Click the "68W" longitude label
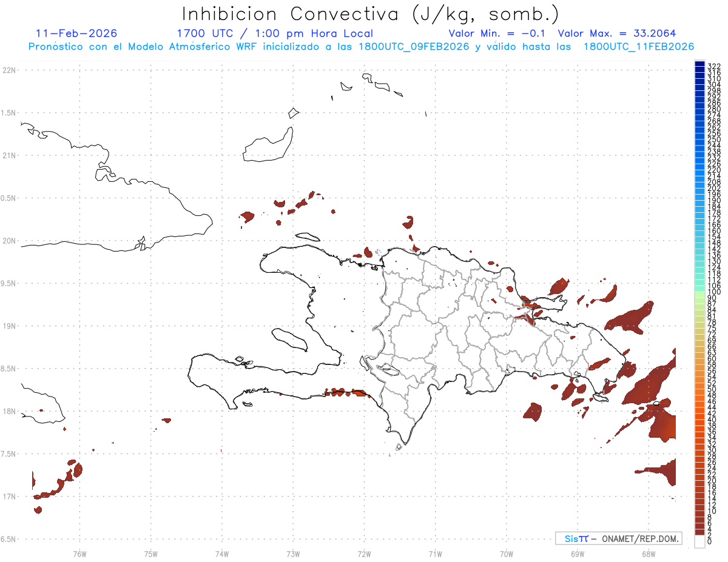This screenshot has width=728, height=562. (x=649, y=554)
